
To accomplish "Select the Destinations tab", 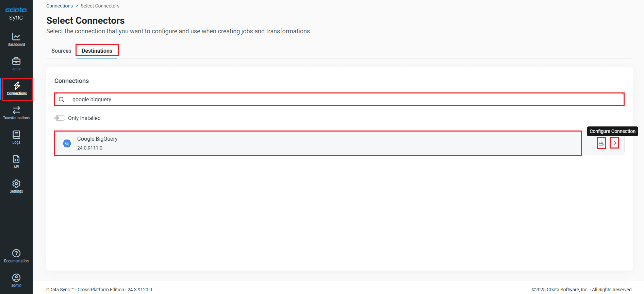I will [97, 51].
